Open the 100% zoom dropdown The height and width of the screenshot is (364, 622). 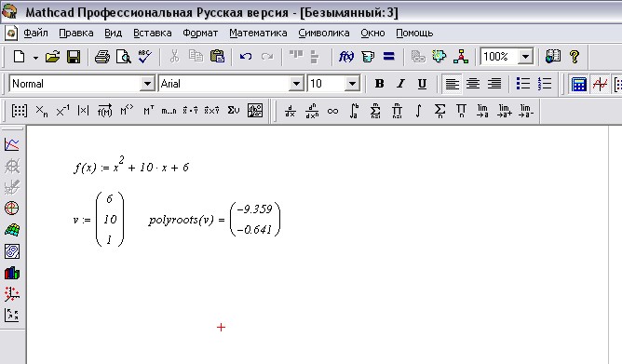pos(525,57)
